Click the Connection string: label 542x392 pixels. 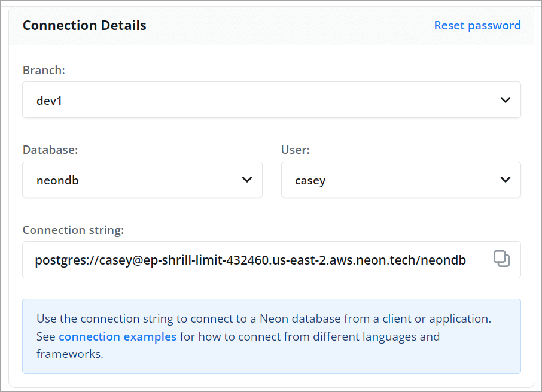coord(73,230)
